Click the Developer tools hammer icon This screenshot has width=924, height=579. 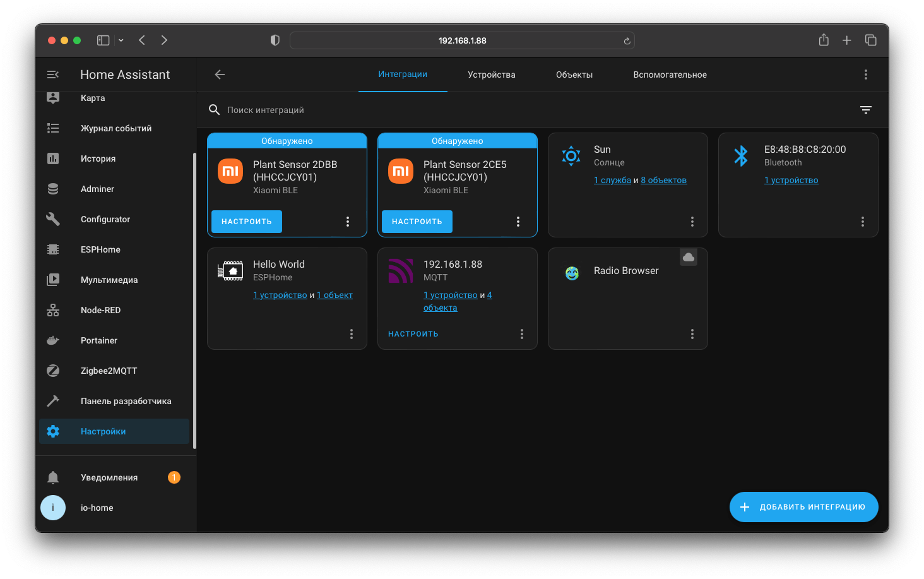point(53,401)
